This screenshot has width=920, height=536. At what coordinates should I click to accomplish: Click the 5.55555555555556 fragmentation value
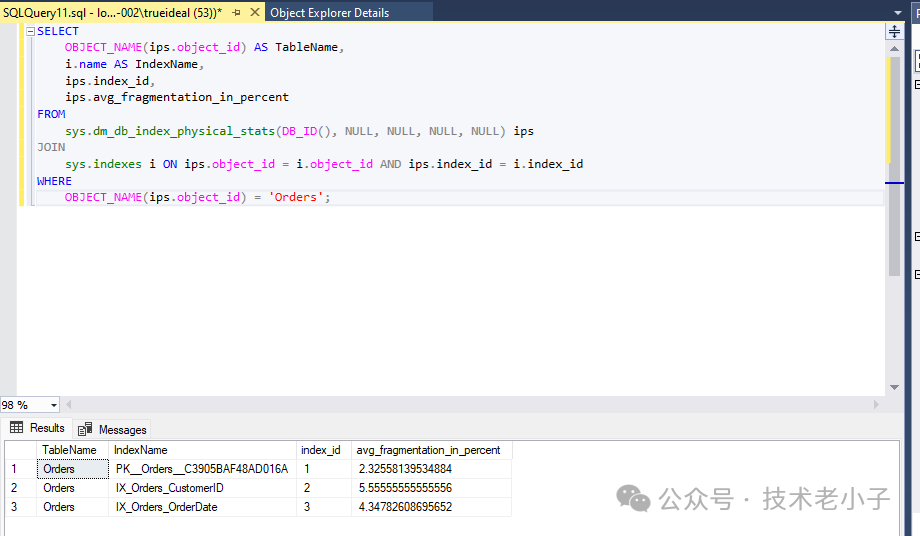click(432, 488)
